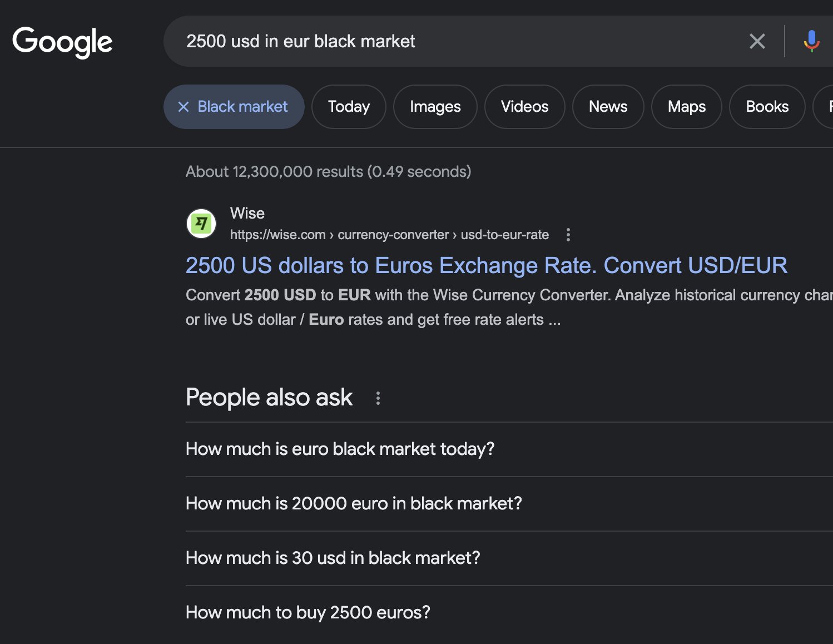Remove the Black market filter chip
This screenshot has width=833, height=644.
[x=234, y=107]
